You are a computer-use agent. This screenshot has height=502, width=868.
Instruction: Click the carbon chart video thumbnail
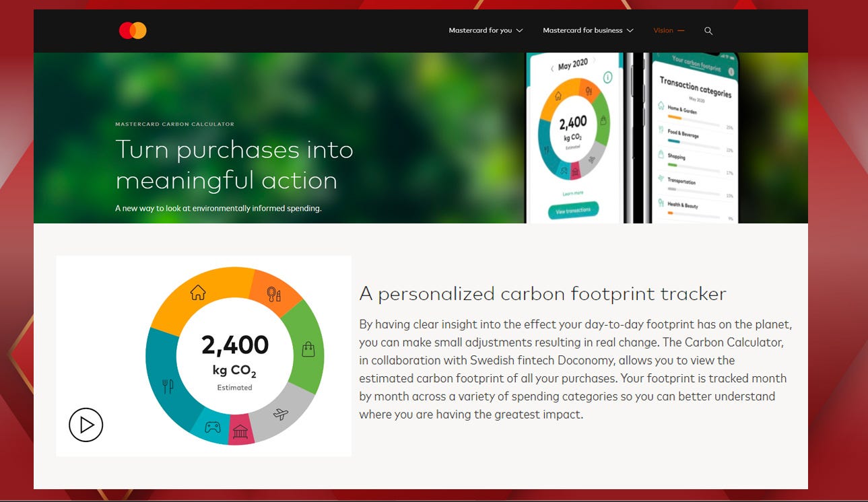(x=203, y=356)
